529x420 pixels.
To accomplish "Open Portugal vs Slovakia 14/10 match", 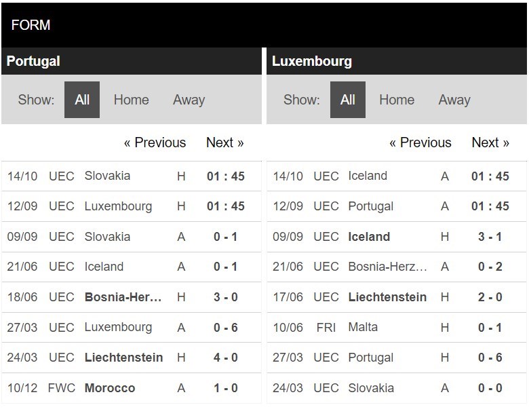I will [x=132, y=176].
